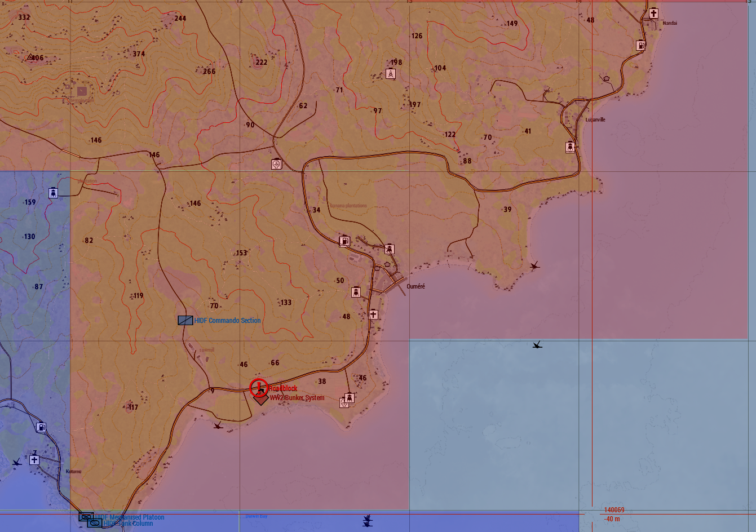
Task: Click the elevation number 39
Action: point(507,210)
